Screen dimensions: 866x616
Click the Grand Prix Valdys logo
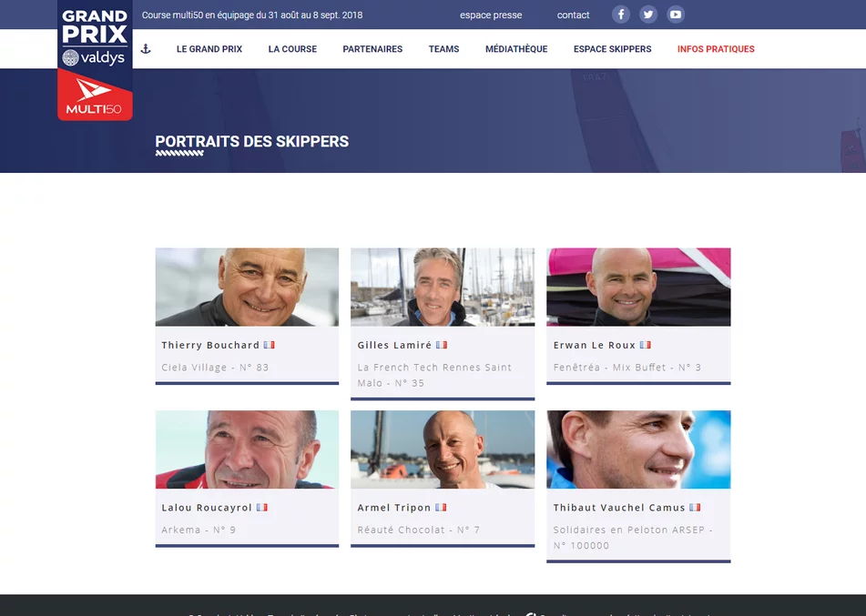click(95, 37)
